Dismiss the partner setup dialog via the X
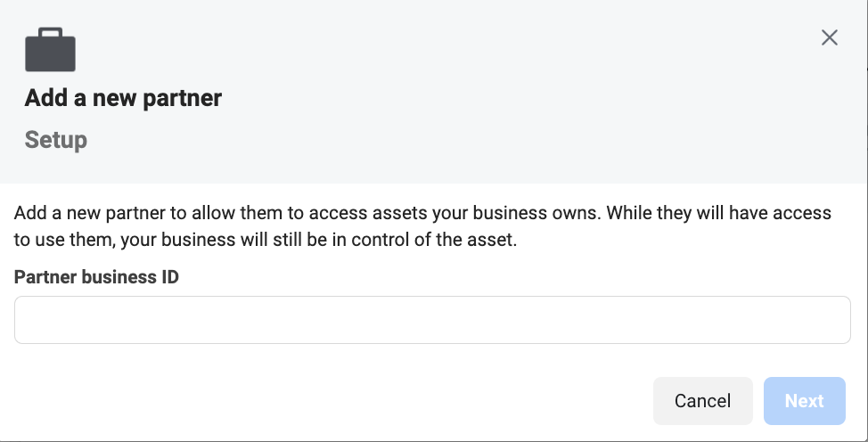This screenshot has height=442, width=868. [x=830, y=37]
